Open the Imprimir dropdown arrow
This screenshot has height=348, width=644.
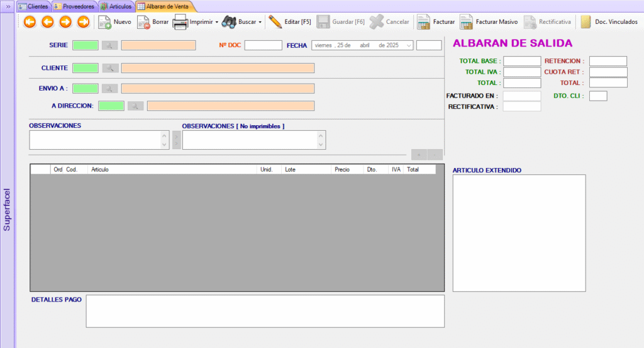(x=217, y=22)
